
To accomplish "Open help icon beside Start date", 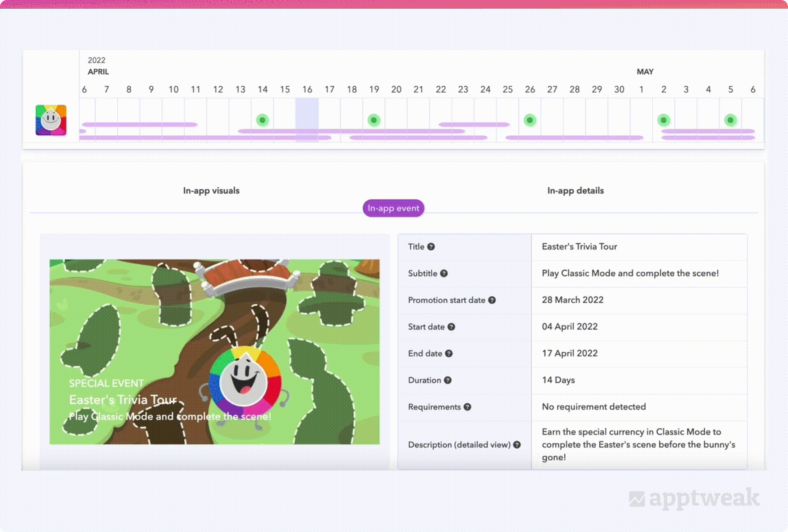I will click(x=451, y=327).
